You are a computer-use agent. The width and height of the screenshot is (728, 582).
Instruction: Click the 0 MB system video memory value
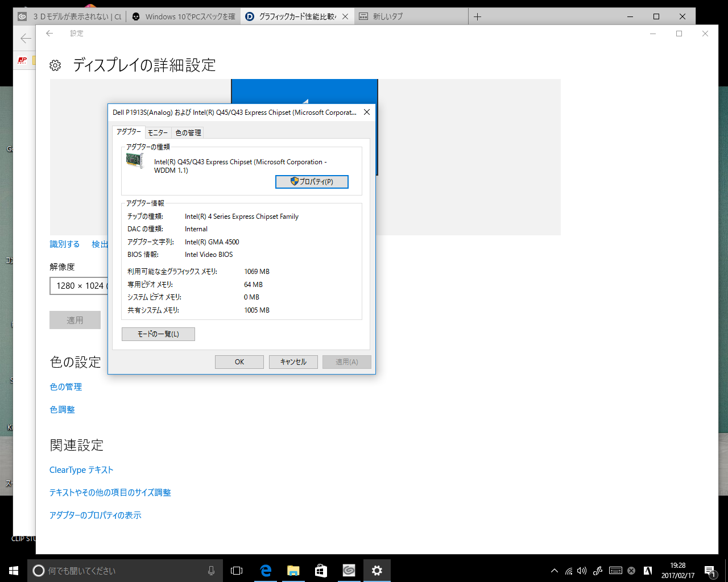click(x=251, y=297)
